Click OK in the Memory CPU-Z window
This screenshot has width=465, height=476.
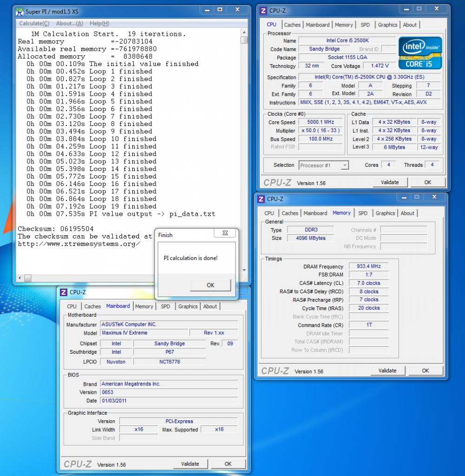coord(426,370)
